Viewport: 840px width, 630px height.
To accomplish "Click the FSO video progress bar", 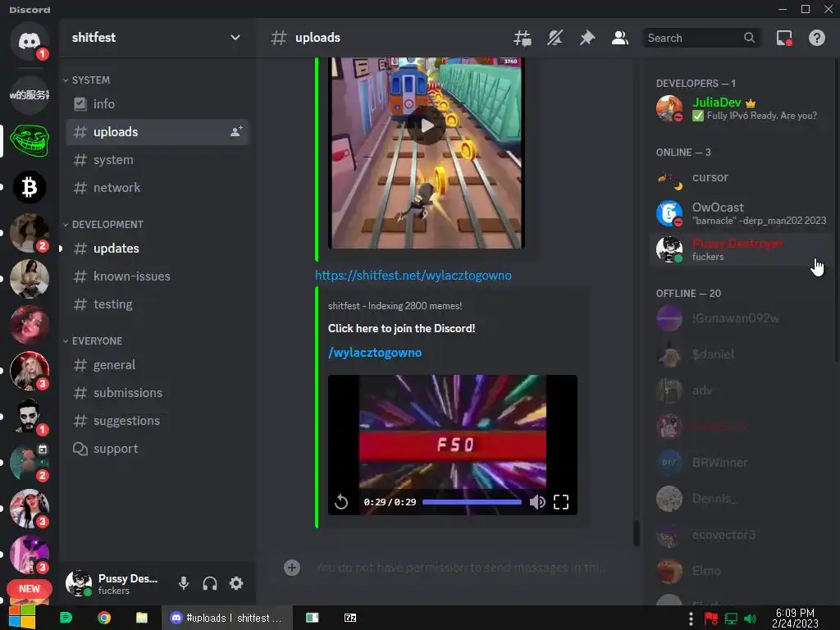I will pos(472,502).
